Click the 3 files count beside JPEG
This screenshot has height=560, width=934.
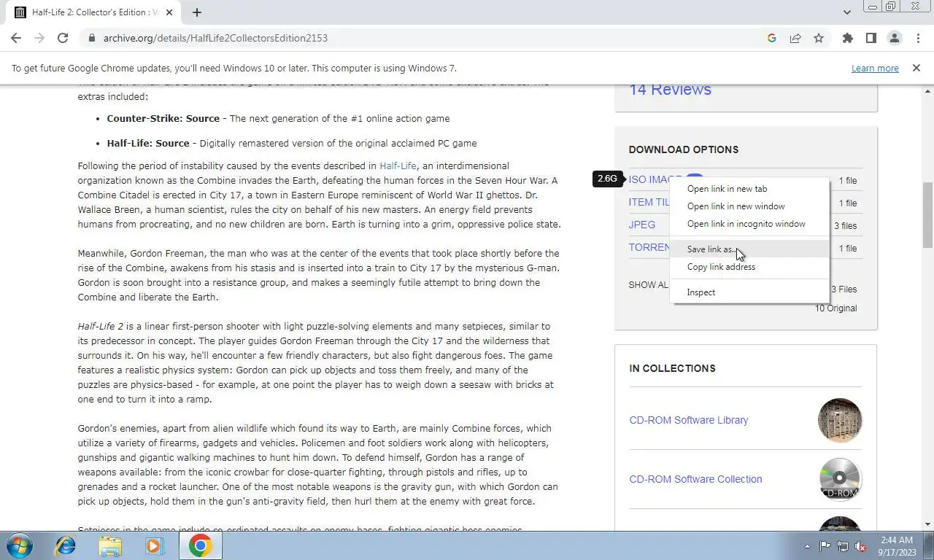(x=846, y=226)
